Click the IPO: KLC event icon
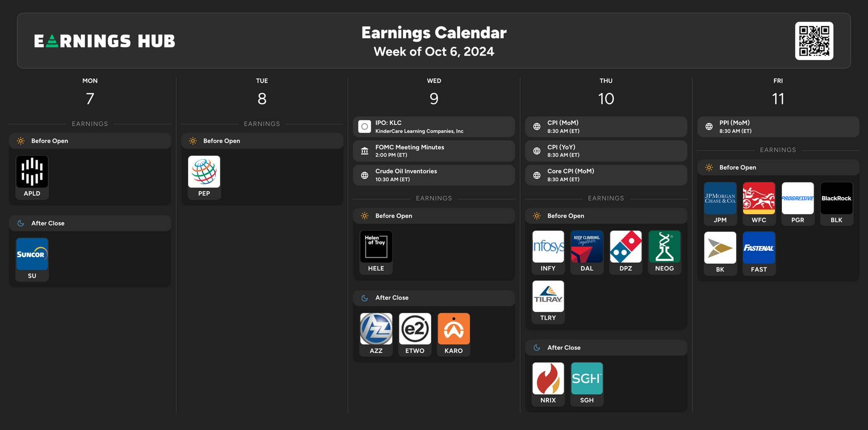The height and width of the screenshot is (430, 868). pyautogui.click(x=364, y=127)
